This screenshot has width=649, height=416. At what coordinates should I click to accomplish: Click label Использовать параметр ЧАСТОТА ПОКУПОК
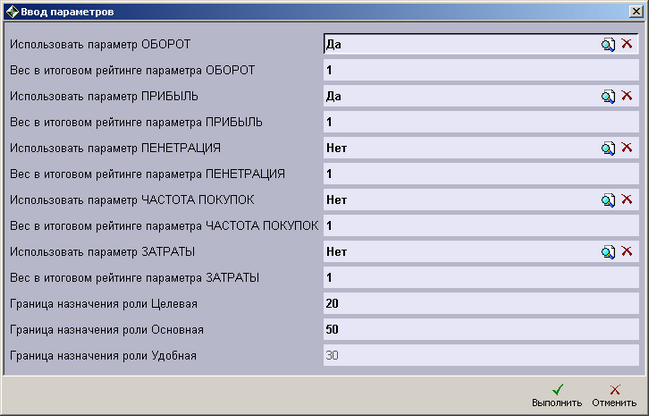pos(132,200)
